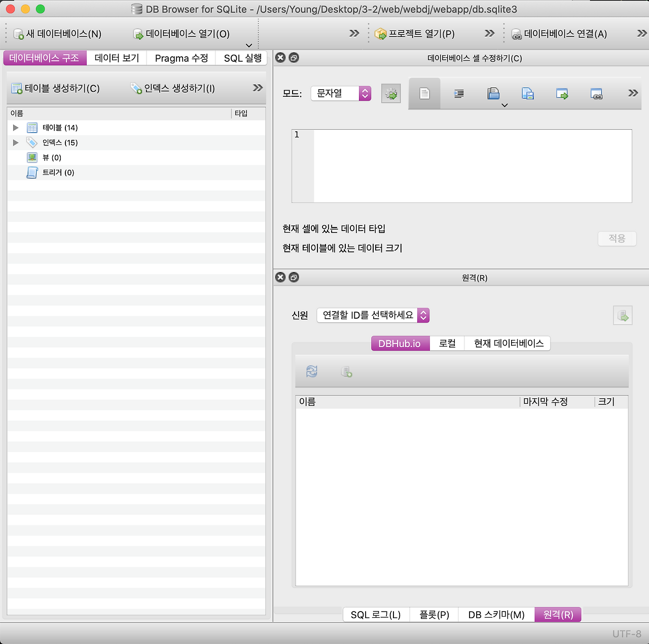Click inside the cell text editor area
Screen dimensions: 649x644
[473, 166]
